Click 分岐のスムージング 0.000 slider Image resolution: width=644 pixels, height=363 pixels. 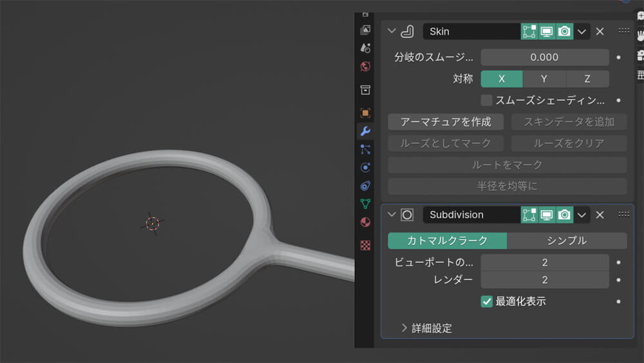(545, 57)
